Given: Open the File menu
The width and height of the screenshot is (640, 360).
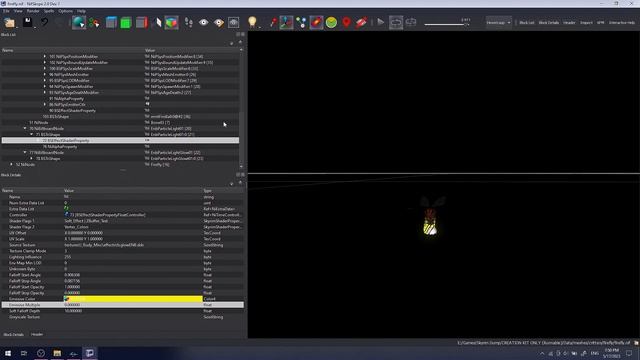Looking at the screenshot, I should (x=6, y=11).
